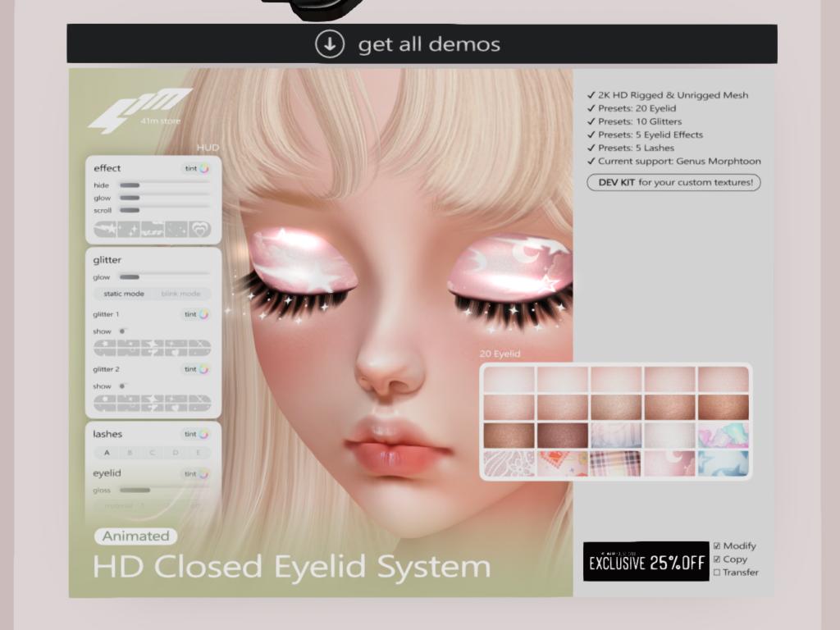Click the EXCLUSIVE 25% OFF banner
The image size is (840, 630).
click(x=646, y=562)
